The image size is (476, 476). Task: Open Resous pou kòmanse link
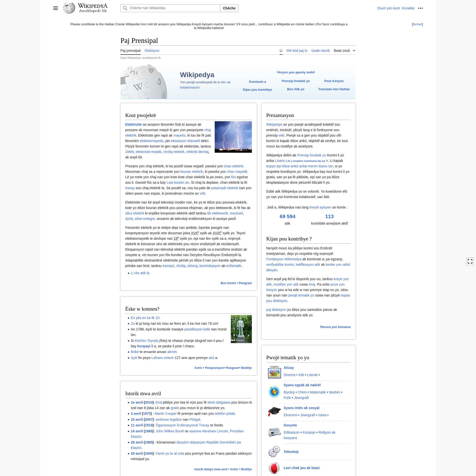click(335, 327)
